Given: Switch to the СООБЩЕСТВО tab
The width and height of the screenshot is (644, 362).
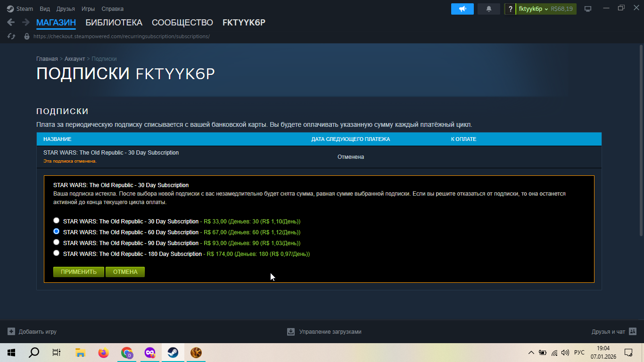Looking at the screenshot, I should click(x=182, y=23).
